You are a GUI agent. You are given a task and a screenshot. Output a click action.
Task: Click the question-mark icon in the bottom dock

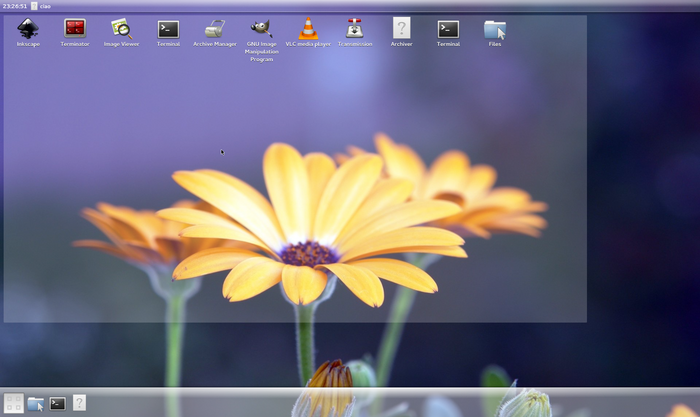point(79,402)
